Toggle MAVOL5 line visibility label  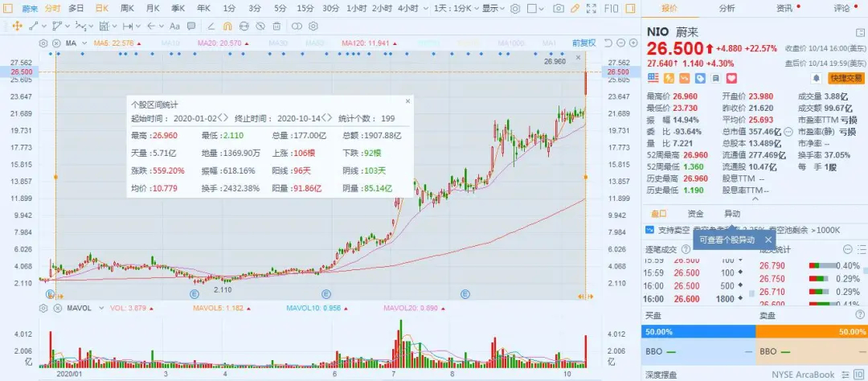pyautogui.click(x=222, y=308)
